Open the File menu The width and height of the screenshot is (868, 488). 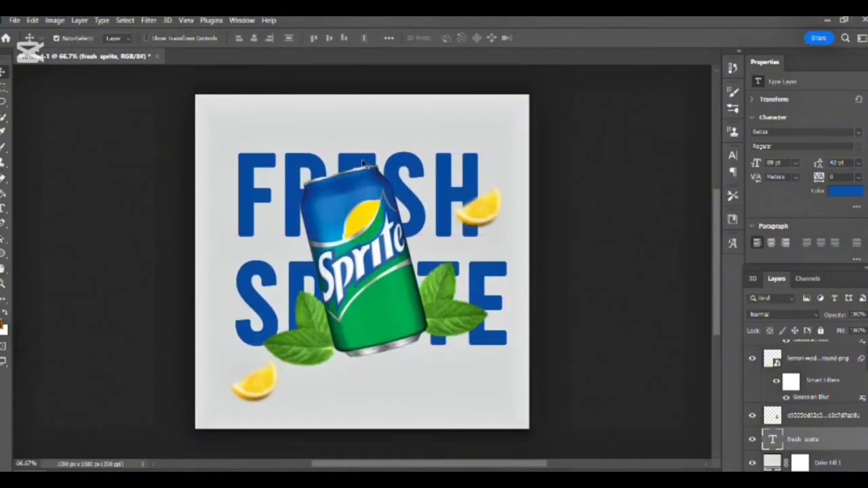pos(14,20)
